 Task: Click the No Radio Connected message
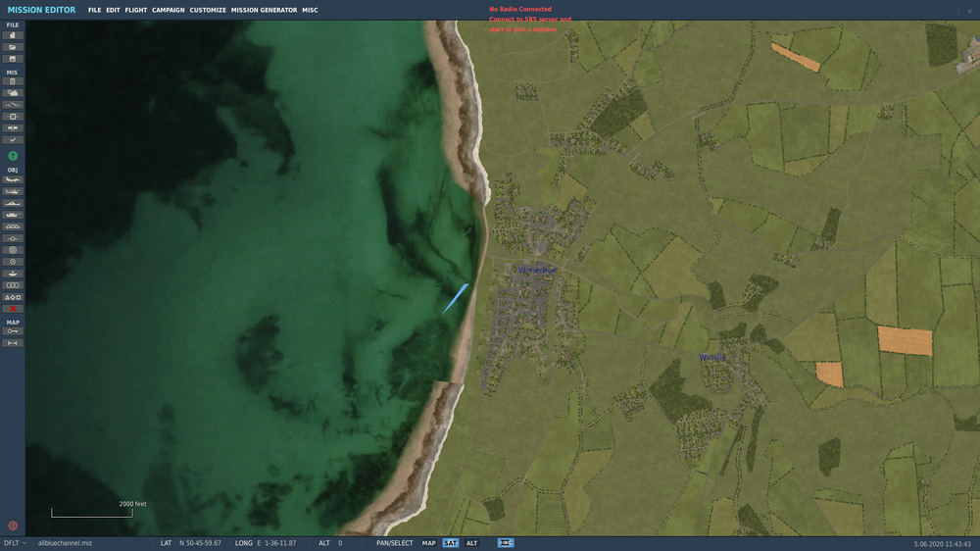(520, 10)
